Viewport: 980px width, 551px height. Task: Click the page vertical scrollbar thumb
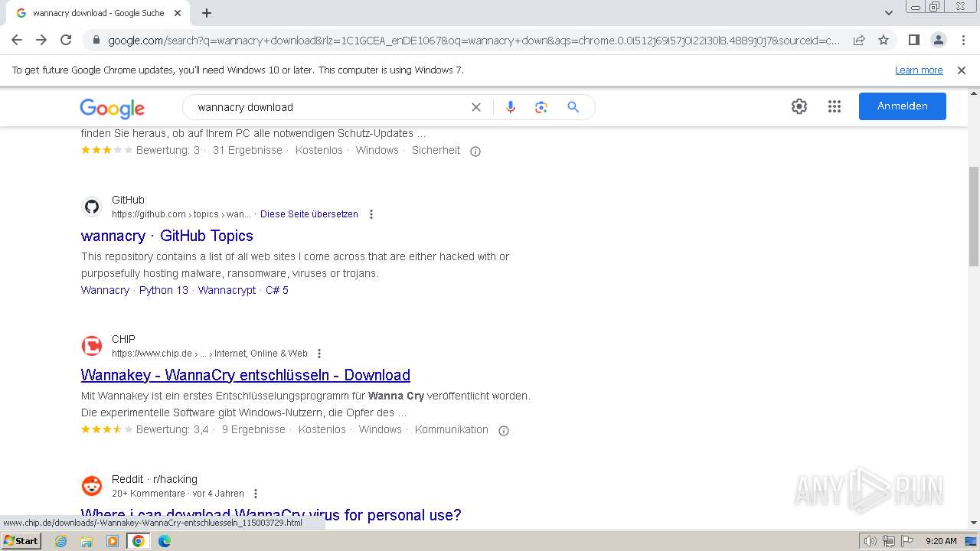(974, 217)
